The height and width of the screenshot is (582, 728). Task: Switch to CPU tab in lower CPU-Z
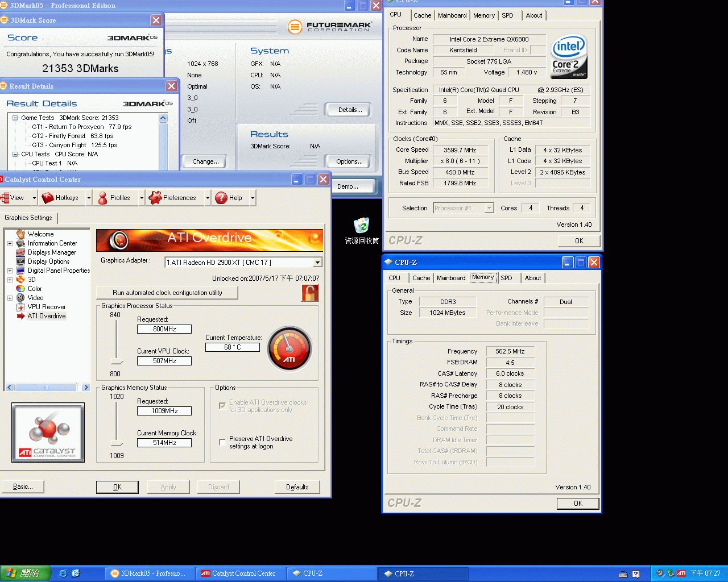(x=395, y=278)
